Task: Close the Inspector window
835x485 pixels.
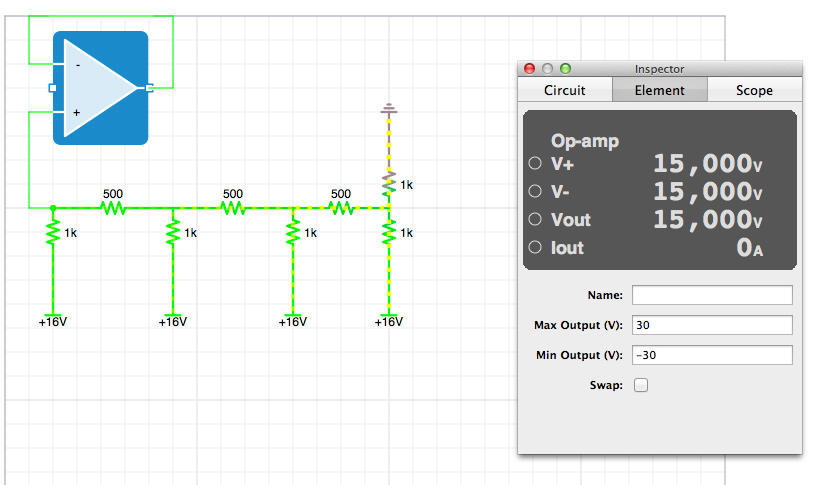Action: point(529,68)
